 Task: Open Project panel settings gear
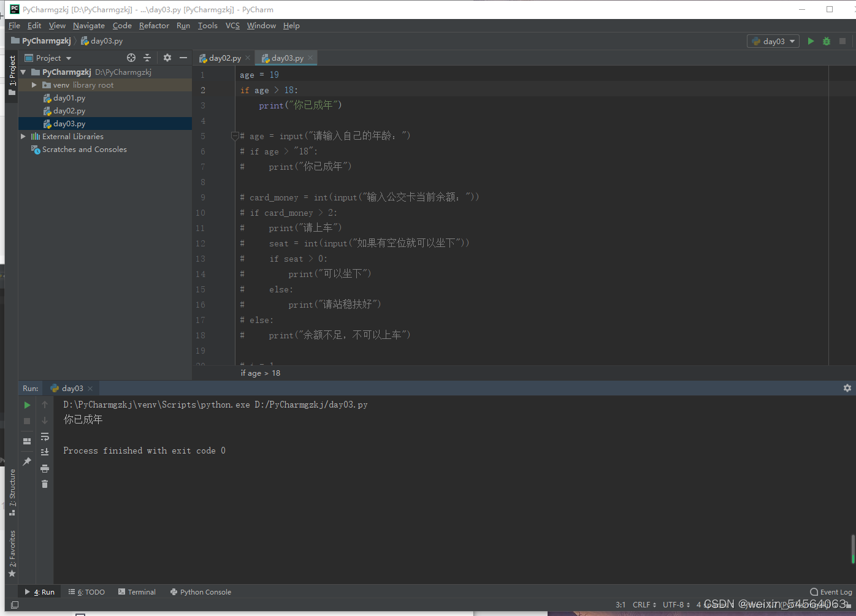[167, 58]
